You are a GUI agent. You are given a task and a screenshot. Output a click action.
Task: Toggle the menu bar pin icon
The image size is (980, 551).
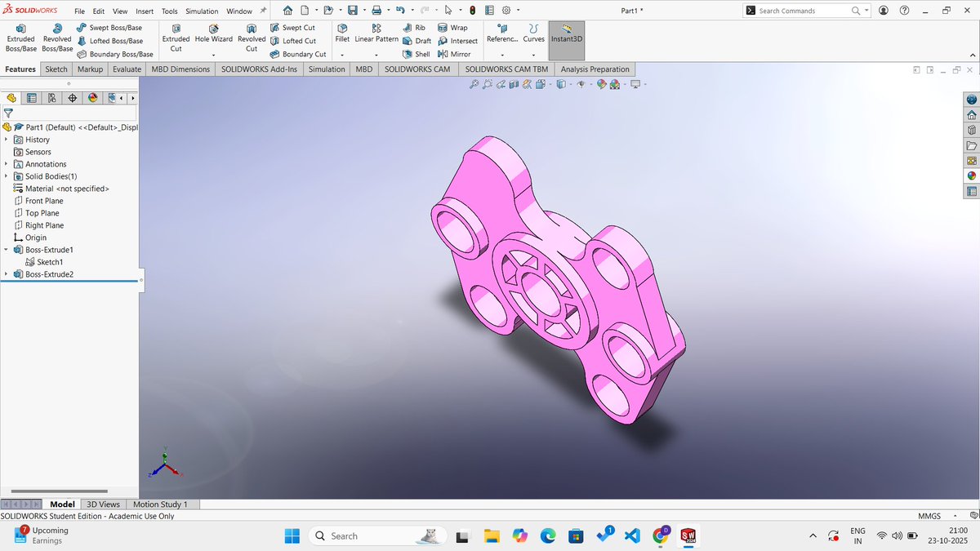coord(263,11)
